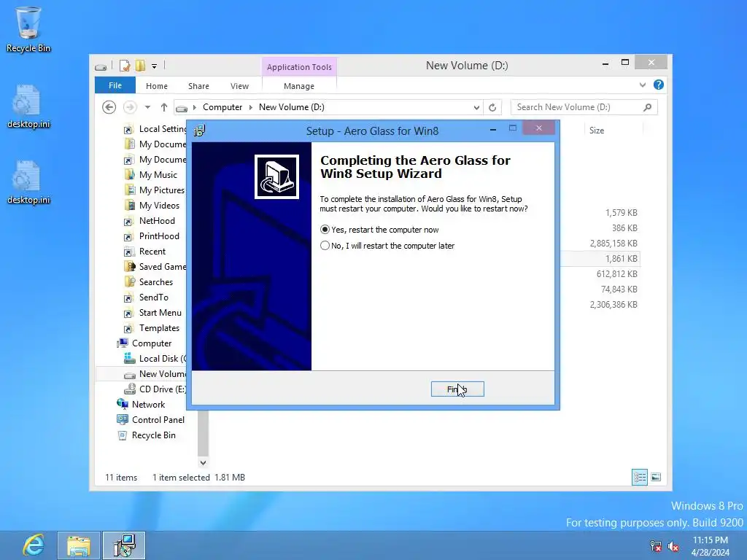Select SendTo in navigation pane
Screen dimensions: 747x560
coord(146,297)
